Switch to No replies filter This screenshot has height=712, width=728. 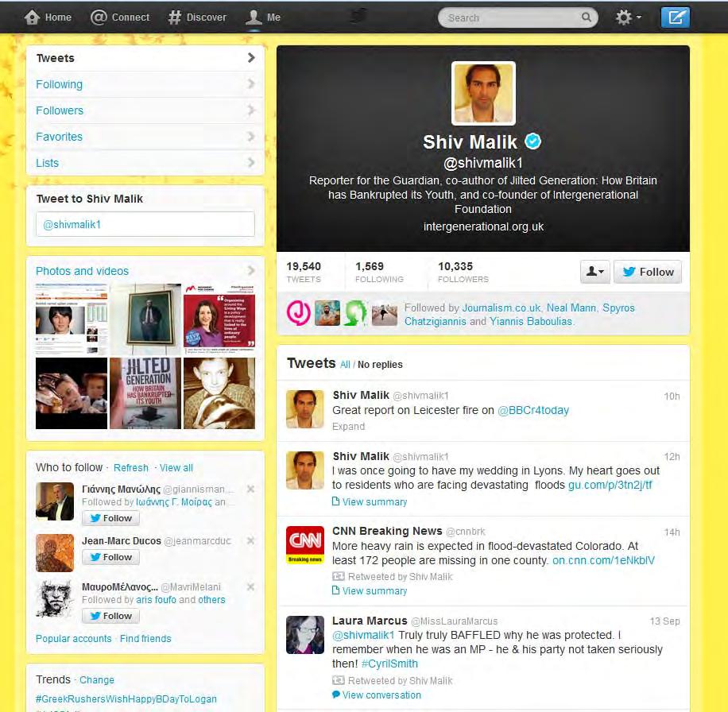(380, 365)
